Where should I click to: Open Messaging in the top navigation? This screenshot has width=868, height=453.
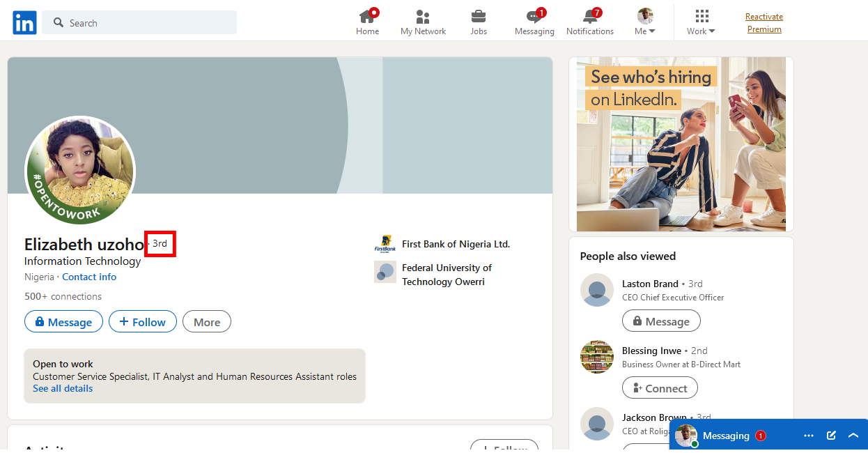pyautogui.click(x=534, y=22)
